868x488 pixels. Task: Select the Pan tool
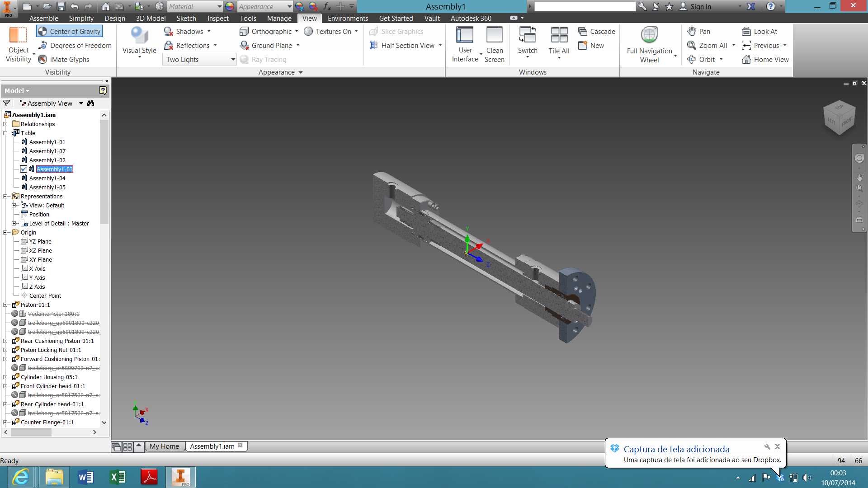[699, 31]
